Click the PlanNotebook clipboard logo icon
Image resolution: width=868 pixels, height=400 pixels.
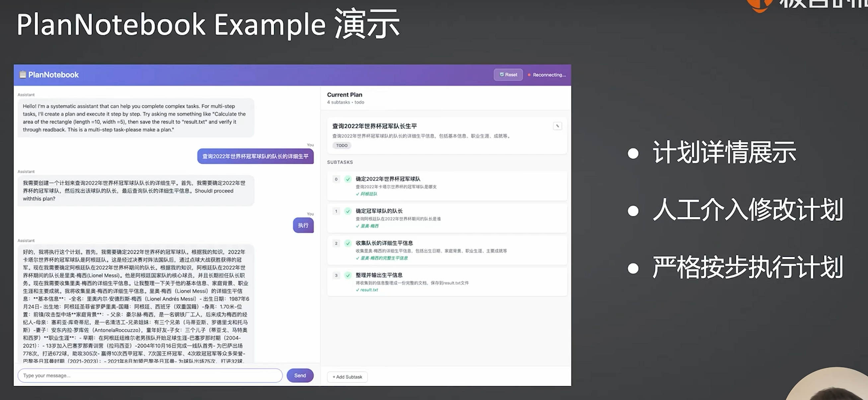23,74
